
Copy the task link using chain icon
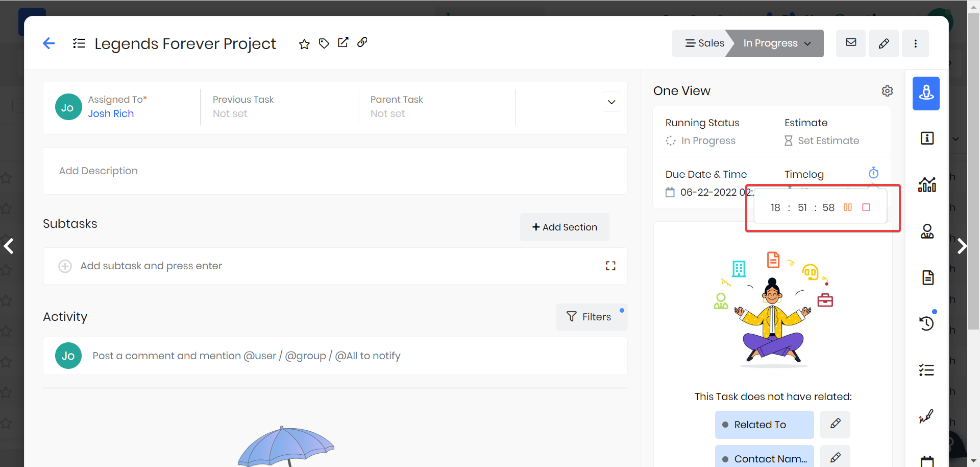362,42
